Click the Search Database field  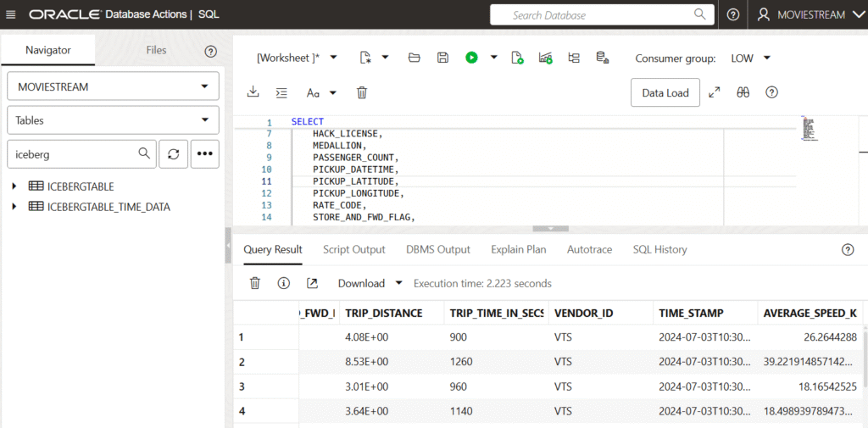[x=600, y=14]
